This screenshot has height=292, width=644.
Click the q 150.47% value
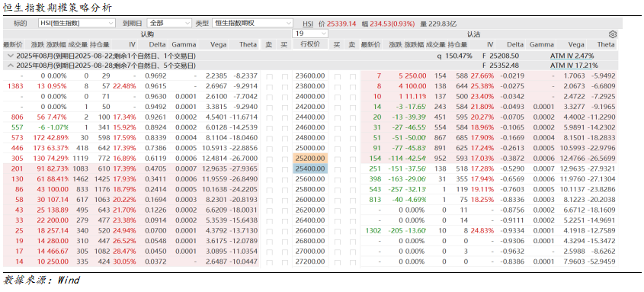click(x=454, y=56)
